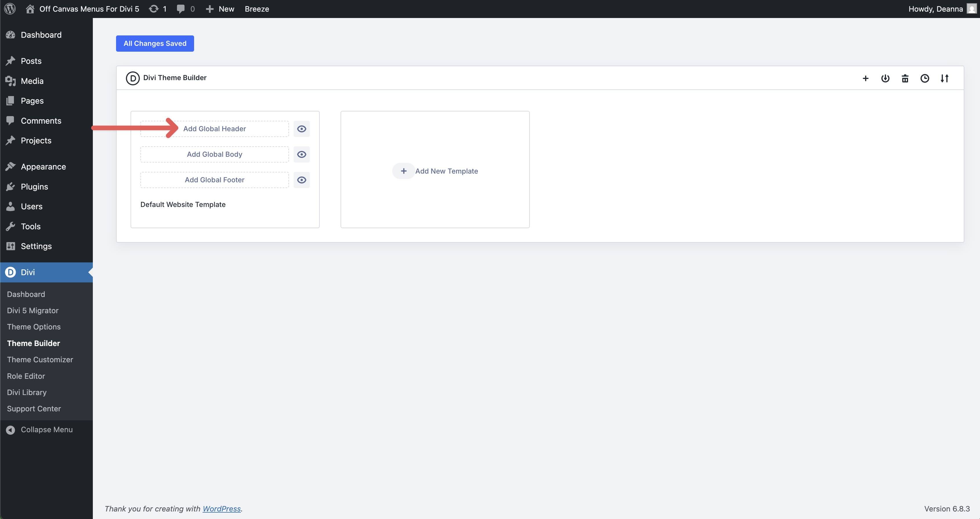The width and height of the screenshot is (980, 519).
Task: Click the plus icon to add a template
Action: coord(865,78)
